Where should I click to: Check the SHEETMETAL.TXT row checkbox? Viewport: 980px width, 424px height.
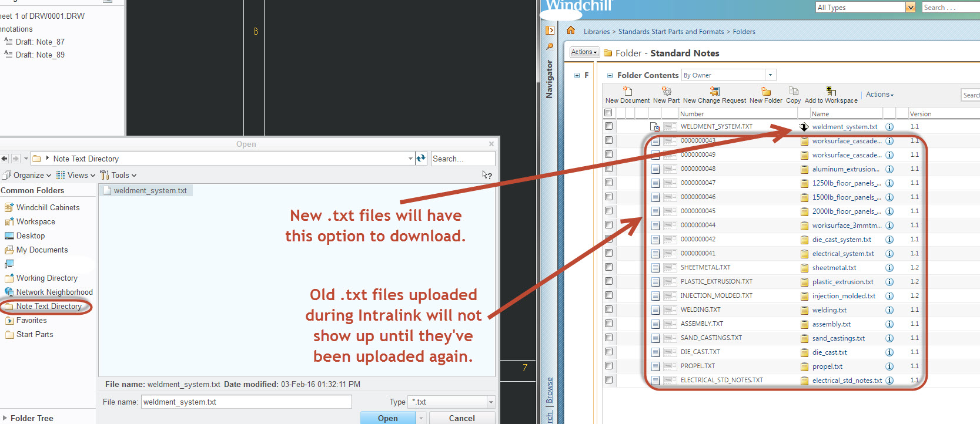[608, 267]
